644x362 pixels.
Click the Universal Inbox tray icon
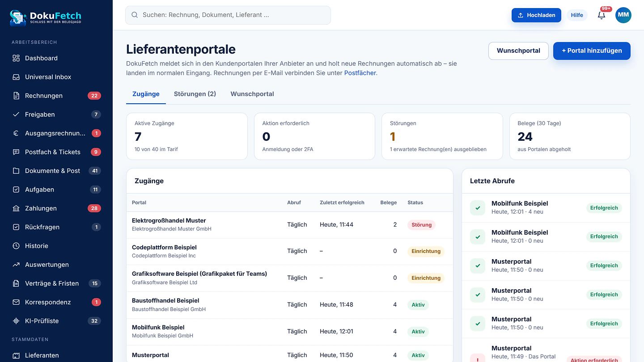[16, 77]
